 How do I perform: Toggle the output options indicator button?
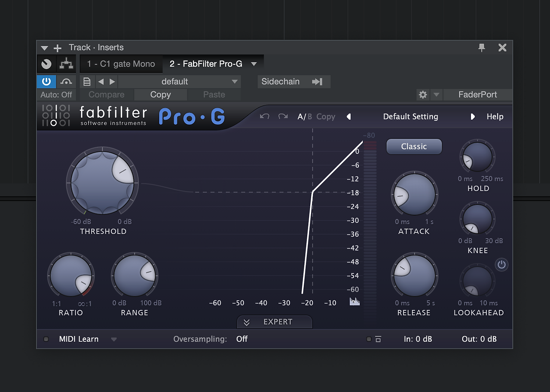click(x=369, y=339)
